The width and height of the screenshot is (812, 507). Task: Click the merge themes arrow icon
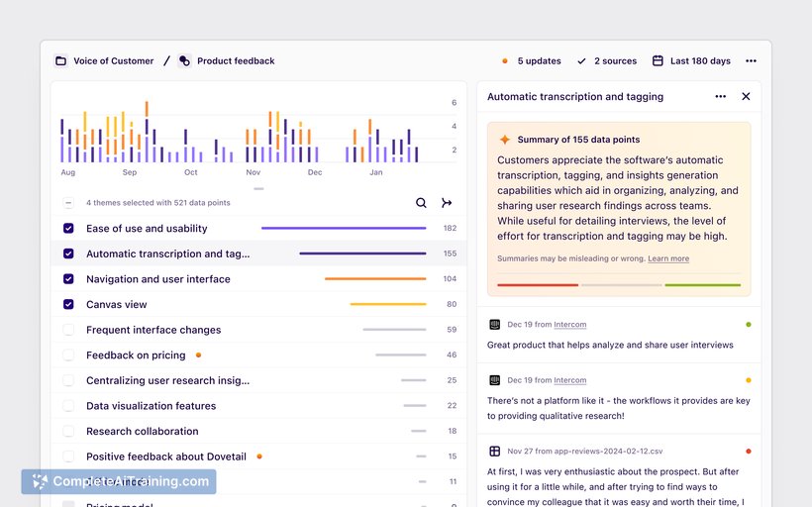(447, 203)
